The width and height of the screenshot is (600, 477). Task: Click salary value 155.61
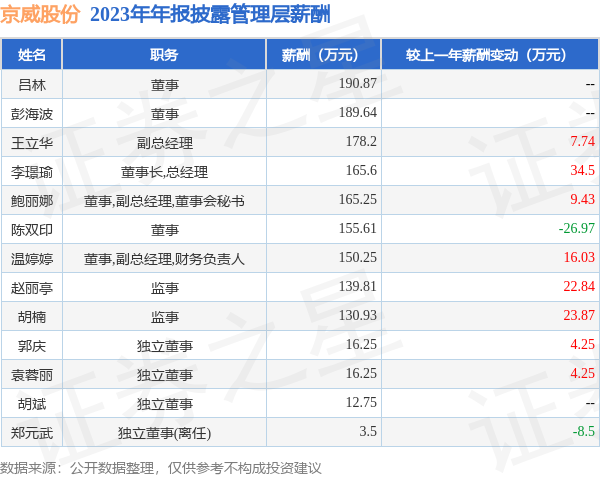(x=358, y=228)
